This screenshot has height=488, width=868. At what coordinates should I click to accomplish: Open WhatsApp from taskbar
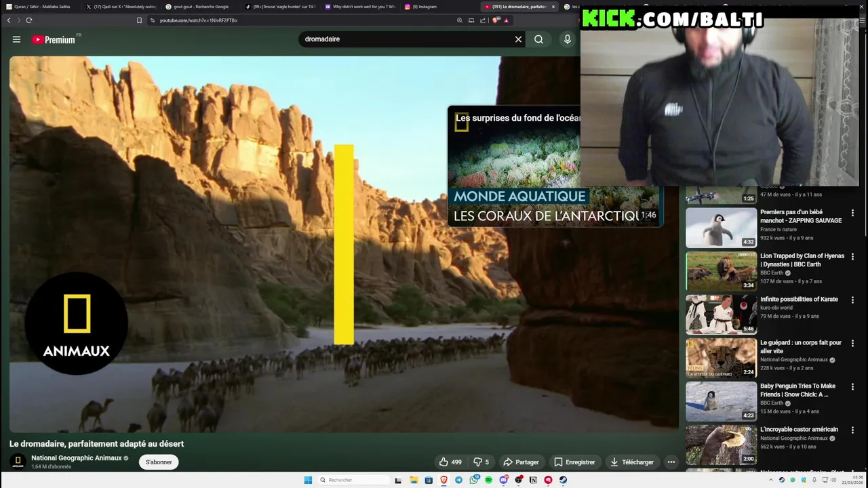pyautogui.click(x=474, y=480)
